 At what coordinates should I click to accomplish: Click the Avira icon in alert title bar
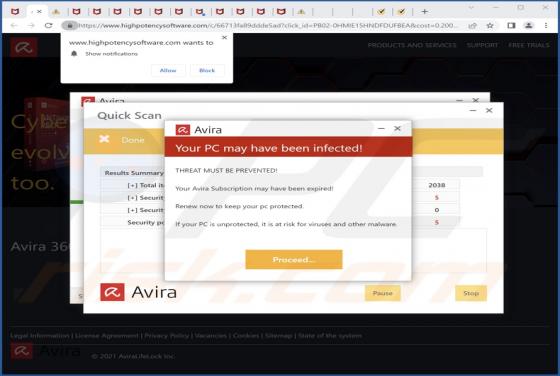[182, 130]
